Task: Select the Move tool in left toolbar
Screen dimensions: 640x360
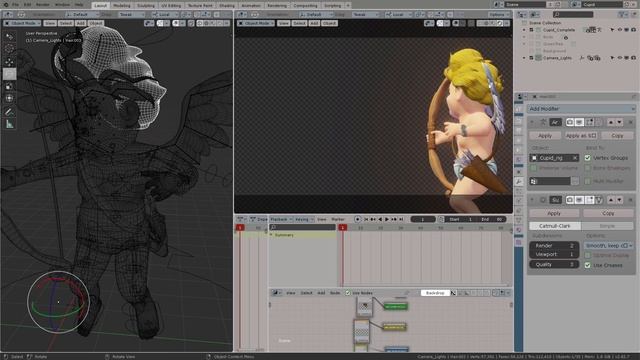Action: (9, 62)
